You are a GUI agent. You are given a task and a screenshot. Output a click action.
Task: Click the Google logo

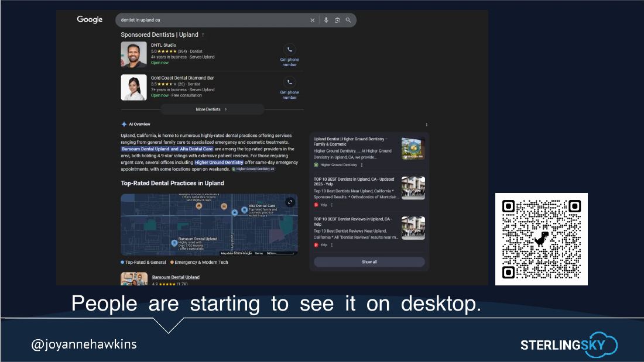point(90,20)
